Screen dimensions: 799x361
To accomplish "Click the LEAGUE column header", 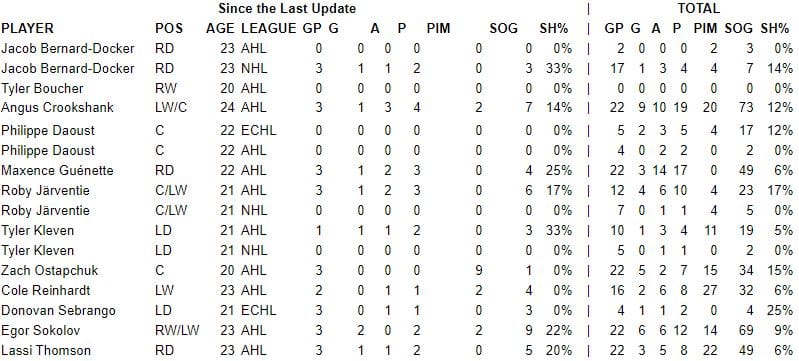I will 269,29.
